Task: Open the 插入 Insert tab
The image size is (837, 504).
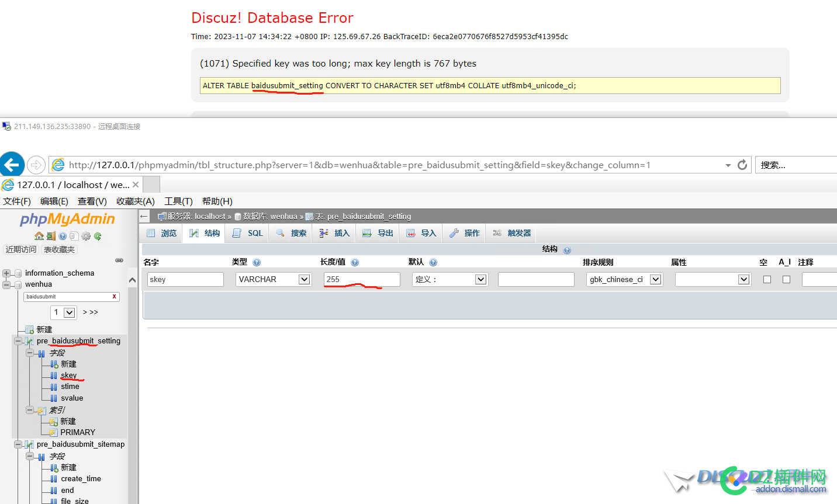Action: point(335,233)
